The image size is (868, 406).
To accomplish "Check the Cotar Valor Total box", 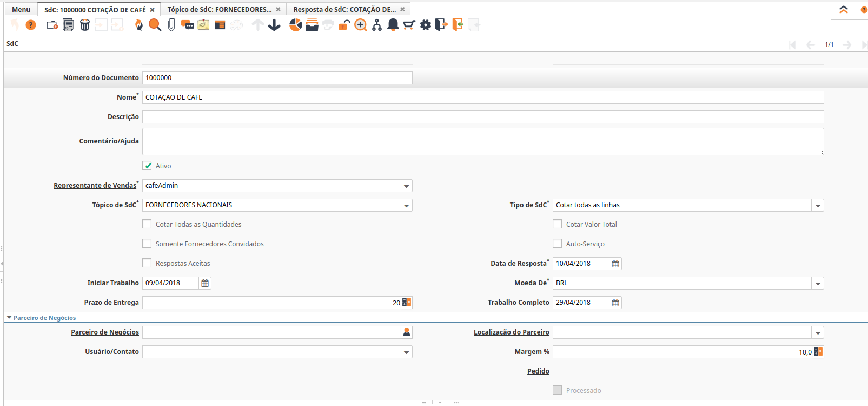I will (x=558, y=224).
